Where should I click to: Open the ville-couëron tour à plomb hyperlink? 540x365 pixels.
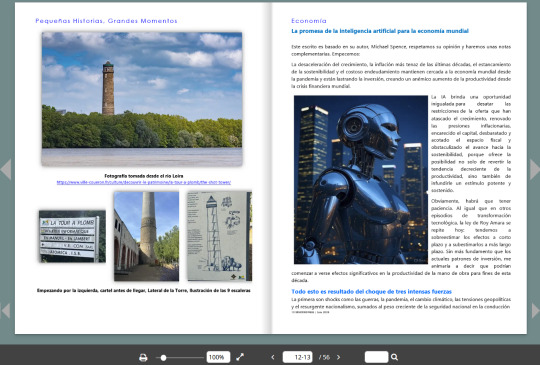pyautogui.click(x=144, y=182)
